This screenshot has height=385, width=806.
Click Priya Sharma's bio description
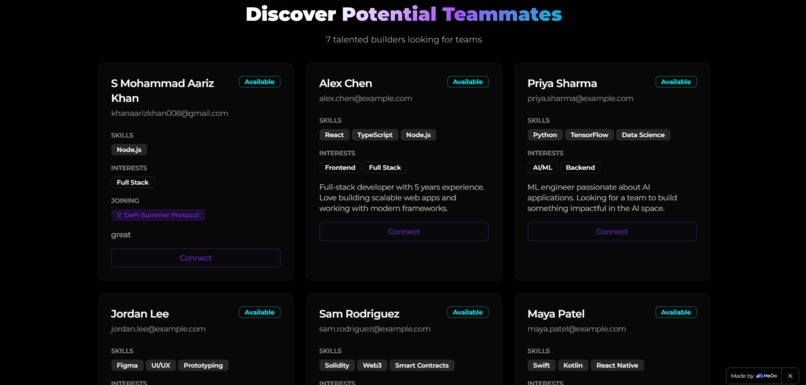pyautogui.click(x=602, y=198)
